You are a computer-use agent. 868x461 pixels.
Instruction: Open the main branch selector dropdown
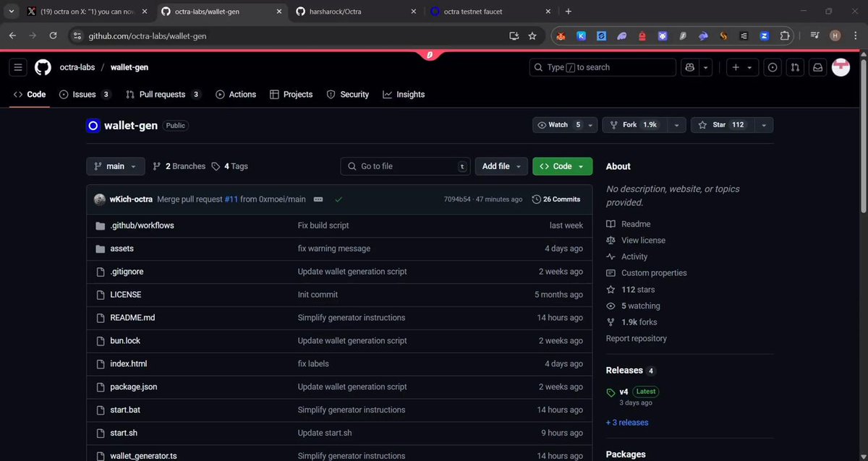tap(116, 166)
